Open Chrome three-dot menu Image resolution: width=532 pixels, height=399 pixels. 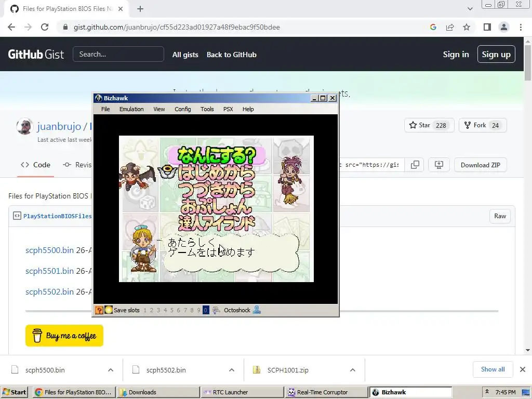point(521,27)
